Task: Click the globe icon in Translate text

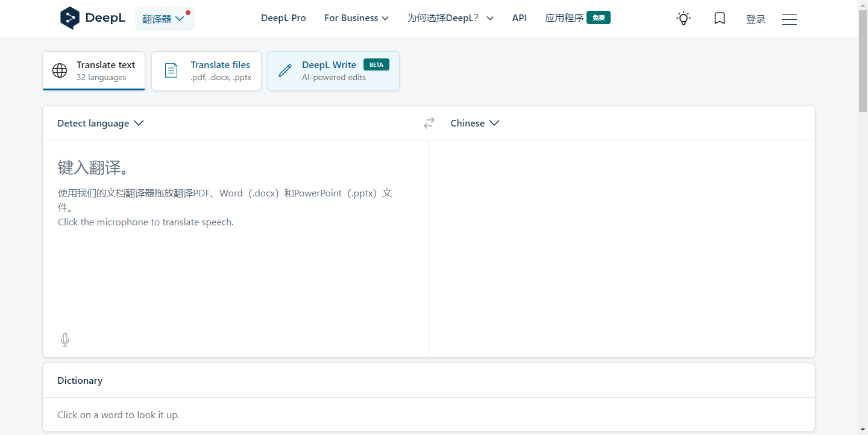Action: pyautogui.click(x=60, y=70)
